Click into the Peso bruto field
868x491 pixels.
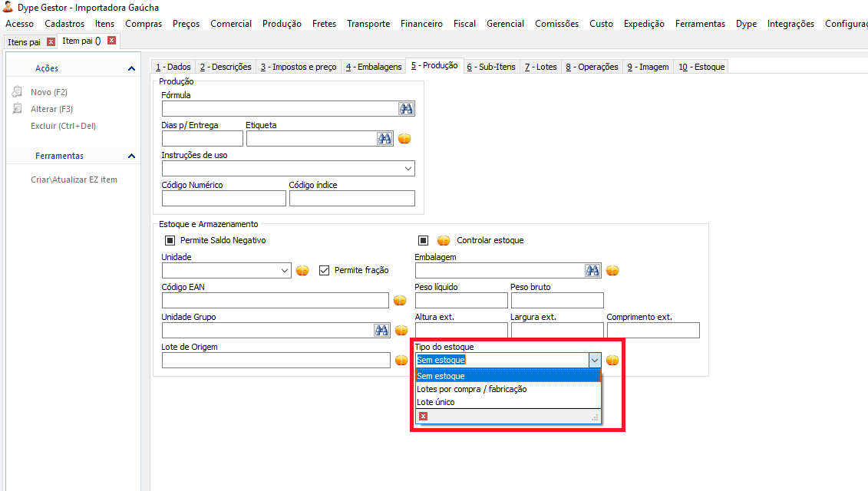[557, 300]
